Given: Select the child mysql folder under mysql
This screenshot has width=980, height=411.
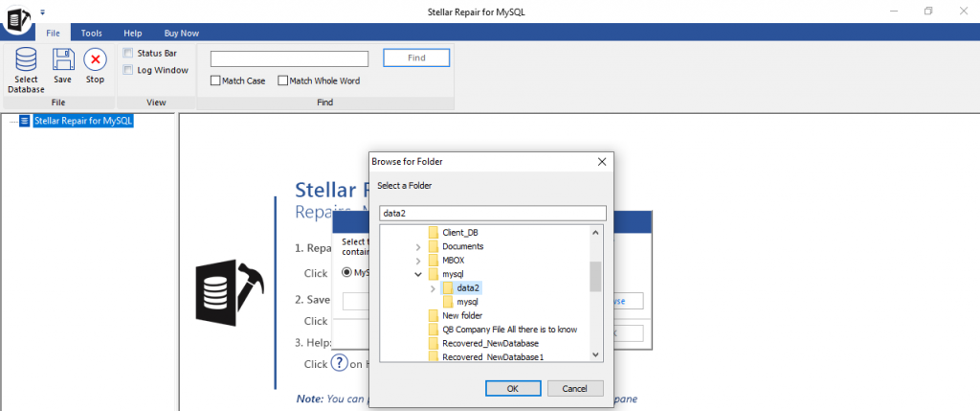Looking at the screenshot, I should click(x=467, y=302).
